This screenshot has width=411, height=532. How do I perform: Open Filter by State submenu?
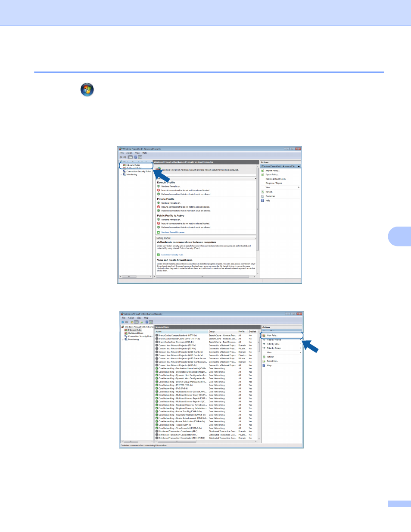282,344
